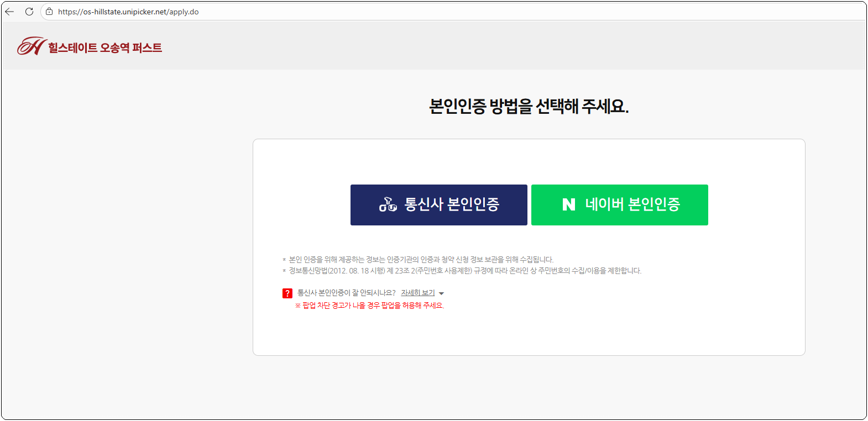Viewport: 868px width, 421px height.
Task: View site information via the lock icon
Action: tap(49, 12)
